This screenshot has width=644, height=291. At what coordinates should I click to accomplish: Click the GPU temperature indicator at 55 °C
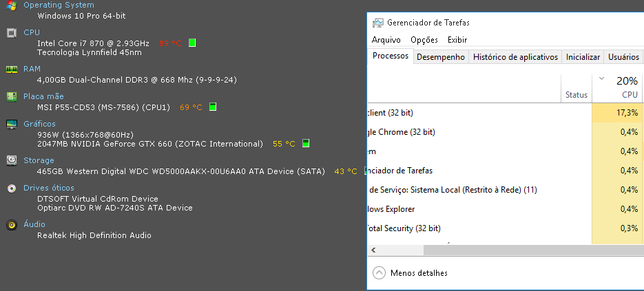[306, 143]
